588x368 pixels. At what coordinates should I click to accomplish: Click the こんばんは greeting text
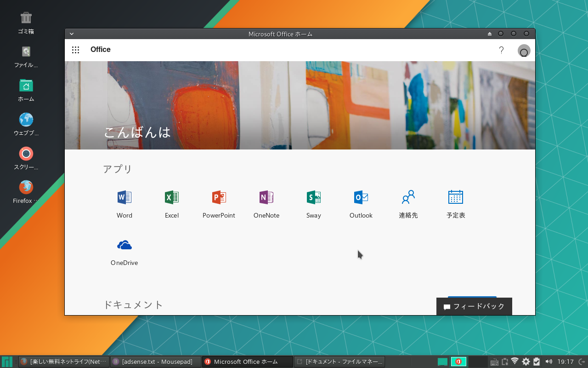coord(137,132)
